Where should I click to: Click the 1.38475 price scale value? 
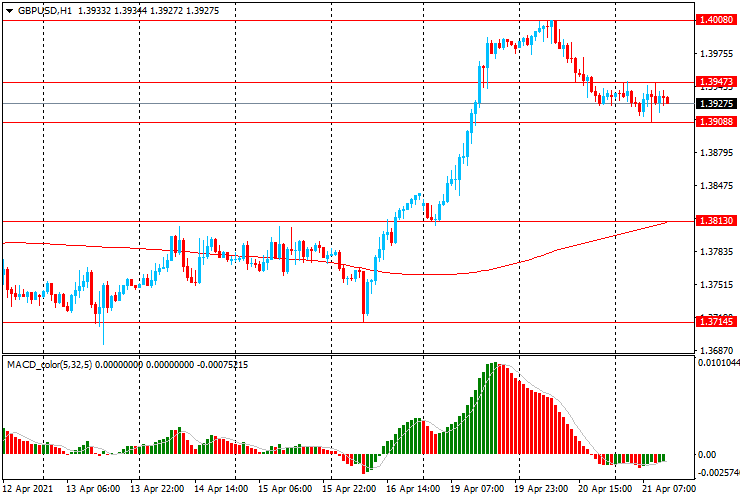coord(717,186)
